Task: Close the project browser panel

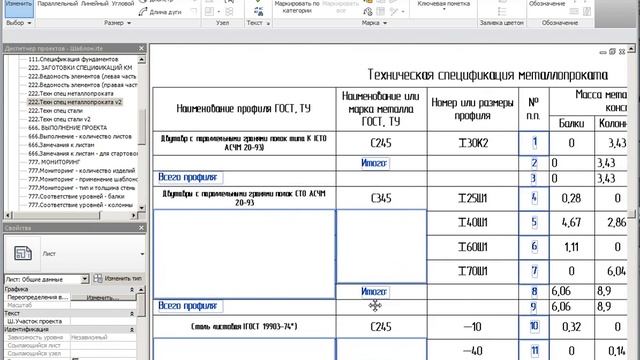Action: point(141,48)
